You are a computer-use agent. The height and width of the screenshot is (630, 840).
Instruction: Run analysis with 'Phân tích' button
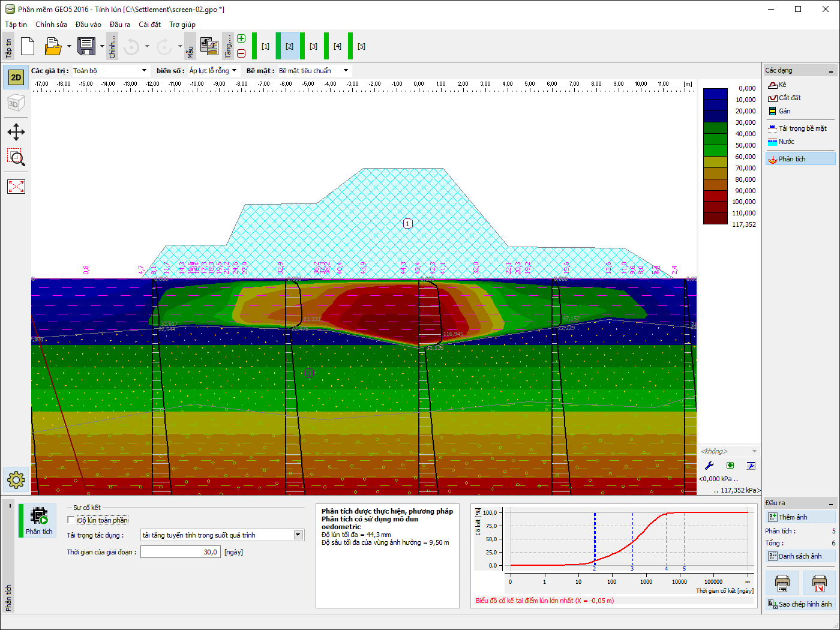[39, 521]
